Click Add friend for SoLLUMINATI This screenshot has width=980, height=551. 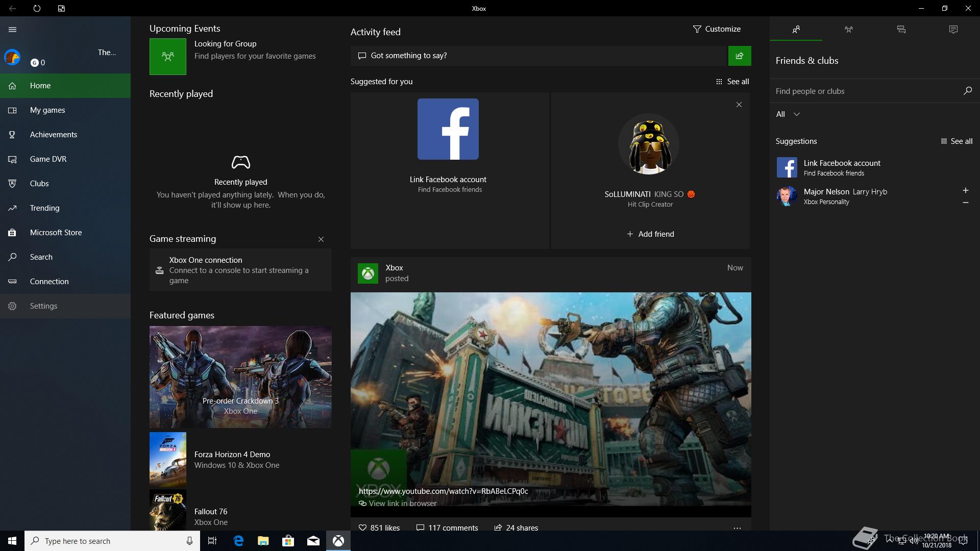click(650, 234)
